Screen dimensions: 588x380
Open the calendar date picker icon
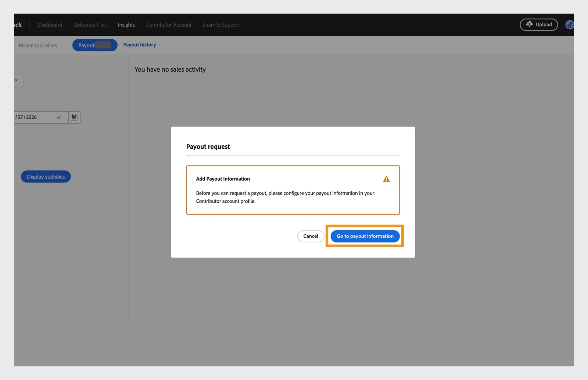[x=74, y=117]
